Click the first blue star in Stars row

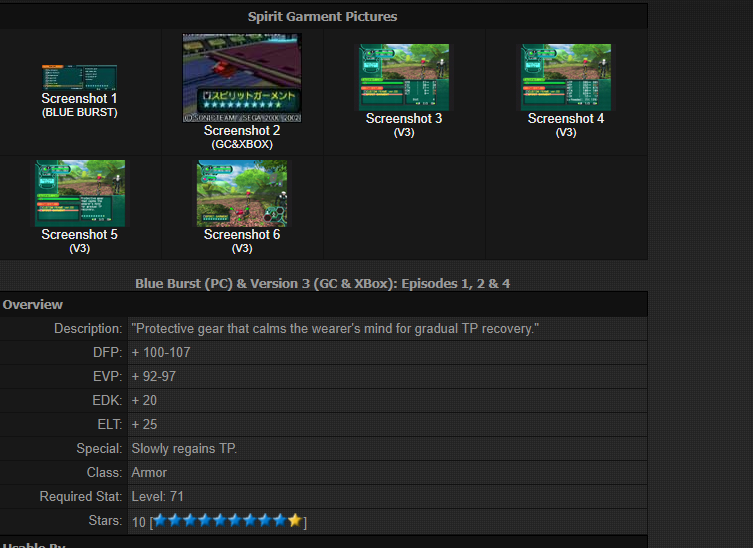click(x=160, y=520)
